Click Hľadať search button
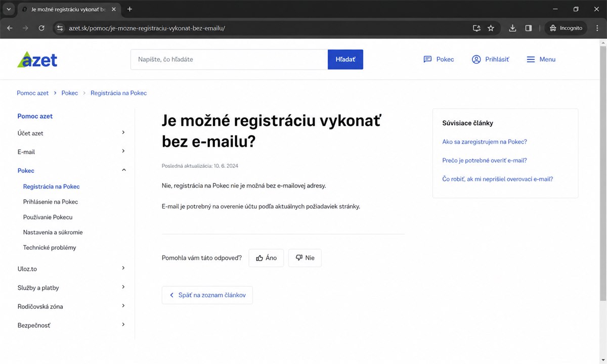Viewport: 607px width, 364px height. (345, 59)
